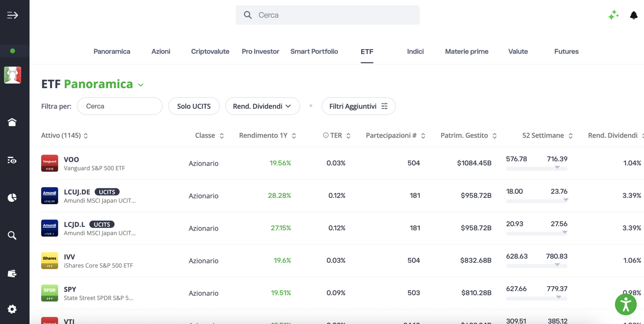
Task: Open the Smart Portfolio tab
Action: point(314,52)
